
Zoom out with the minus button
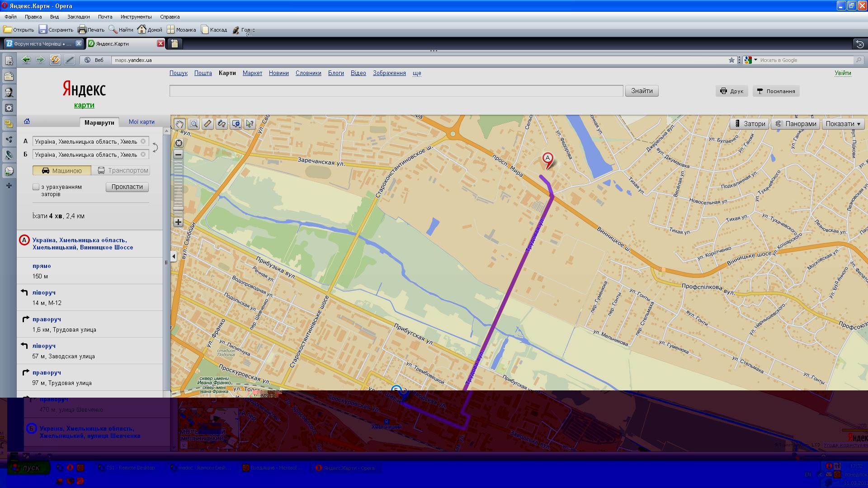(178, 155)
